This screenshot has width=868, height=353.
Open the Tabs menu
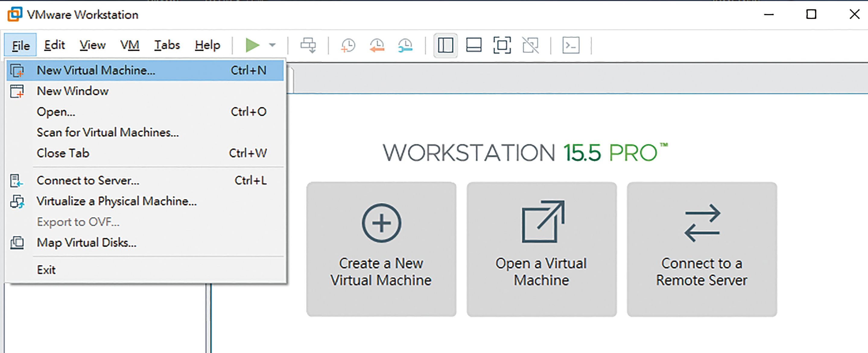pyautogui.click(x=167, y=45)
